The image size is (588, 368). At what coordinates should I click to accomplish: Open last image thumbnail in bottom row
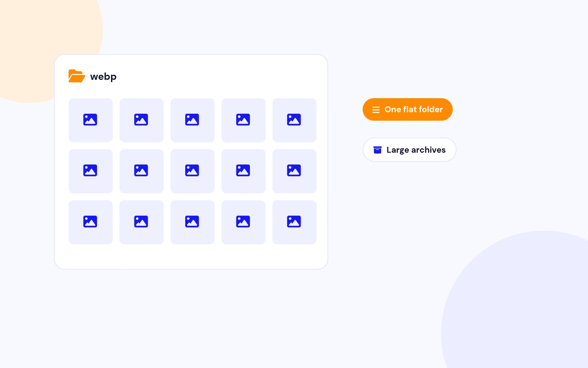[x=294, y=222]
